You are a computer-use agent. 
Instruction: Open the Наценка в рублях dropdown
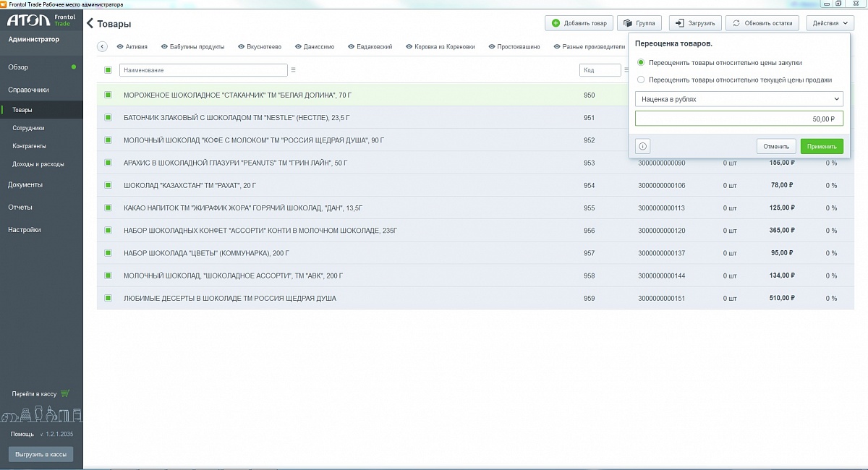coord(739,99)
